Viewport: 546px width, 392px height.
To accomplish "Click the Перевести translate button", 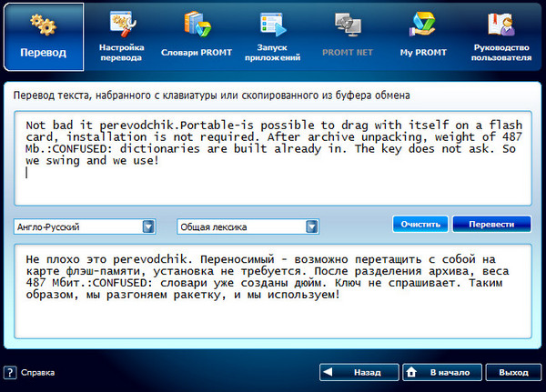I will pyautogui.click(x=491, y=225).
